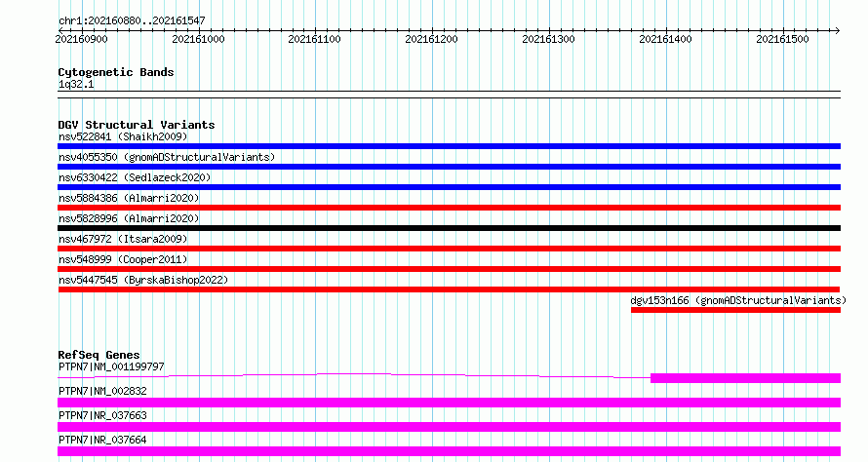
Task: Click the PTPN7|NM_001199797 transcript label
Action: click(111, 366)
